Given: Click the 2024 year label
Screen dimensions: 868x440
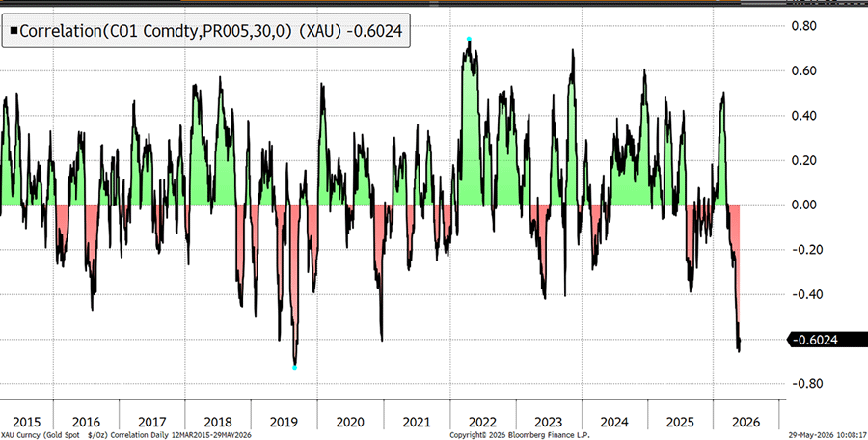Looking at the screenshot, I should tap(614, 422).
